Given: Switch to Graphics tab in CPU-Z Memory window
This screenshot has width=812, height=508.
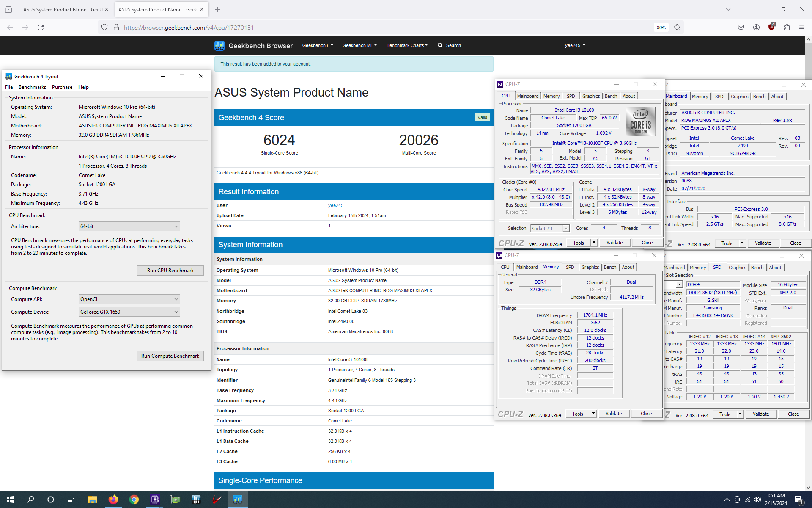Looking at the screenshot, I should pos(590,267).
